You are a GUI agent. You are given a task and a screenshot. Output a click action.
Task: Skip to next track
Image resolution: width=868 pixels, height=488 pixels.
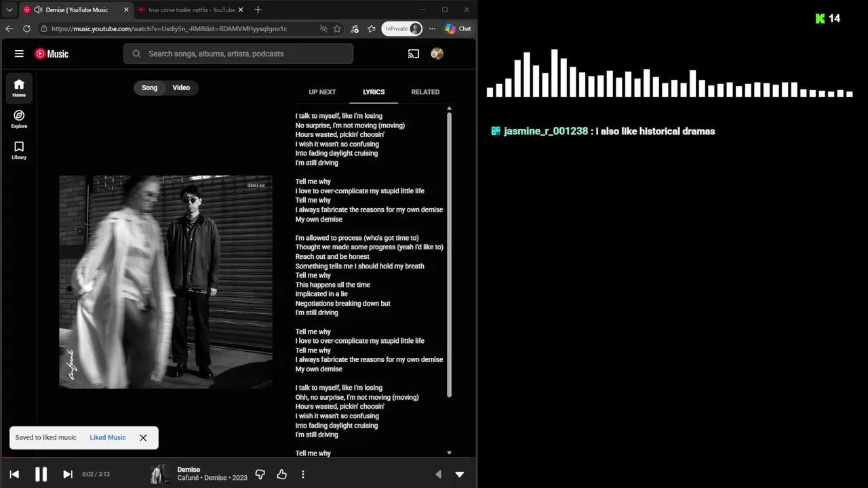(68, 474)
